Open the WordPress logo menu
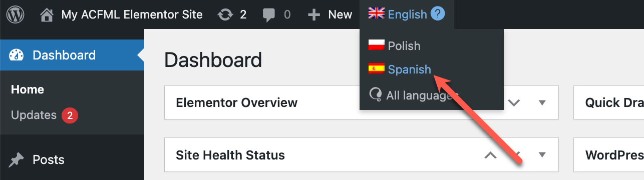This screenshot has height=180, width=644. point(15,14)
